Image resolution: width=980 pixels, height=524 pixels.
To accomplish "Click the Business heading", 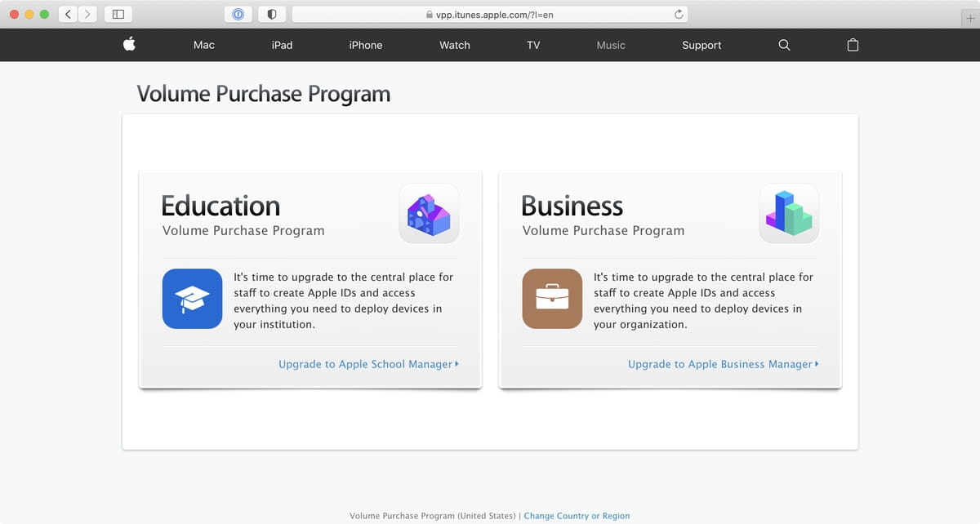I will point(572,206).
